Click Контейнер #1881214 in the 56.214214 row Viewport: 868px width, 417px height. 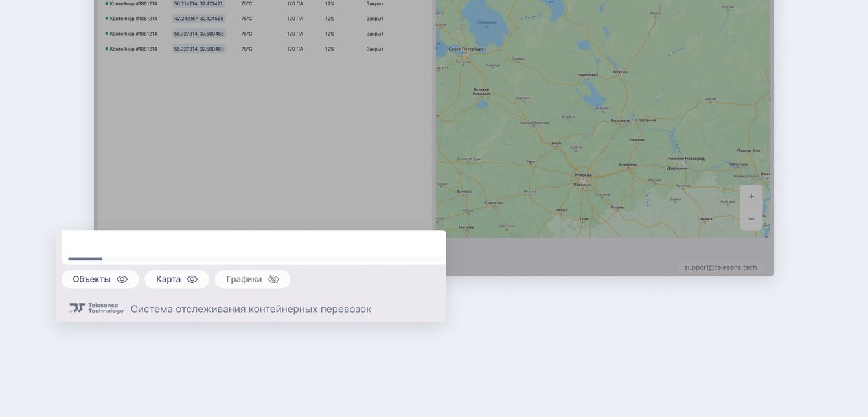coord(133,3)
